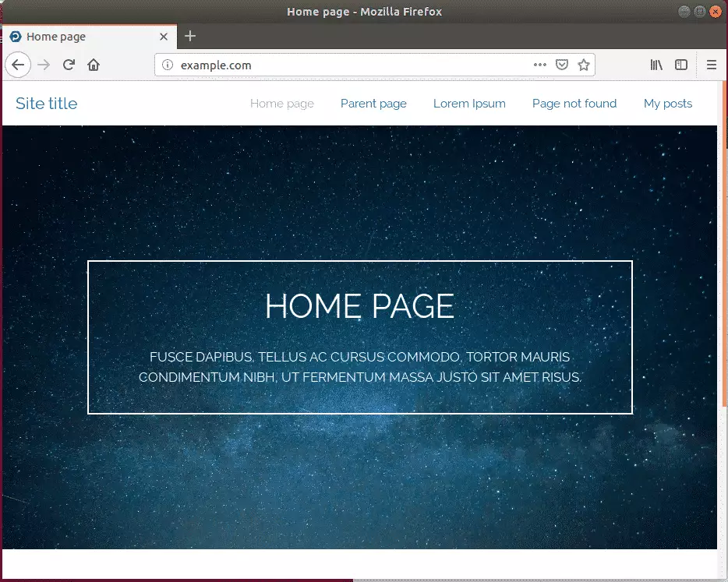The height and width of the screenshot is (582, 728).
Task: Select the Home page browser tab
Action: (x=89, y=37)
